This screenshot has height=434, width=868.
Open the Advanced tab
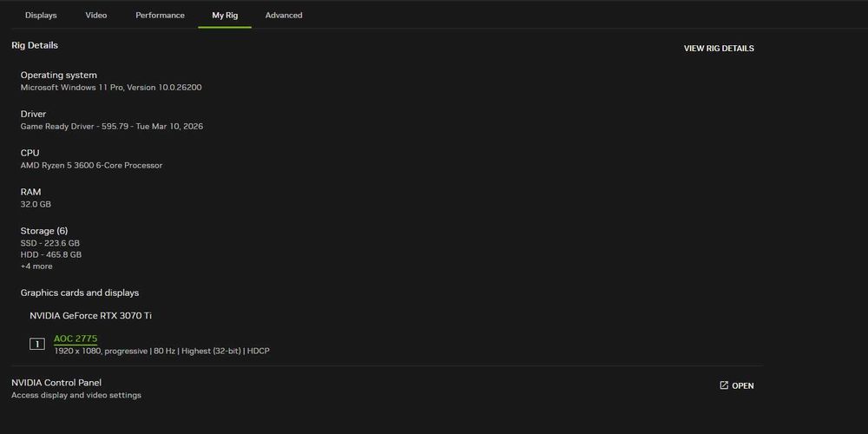click(x=284, y=16)
